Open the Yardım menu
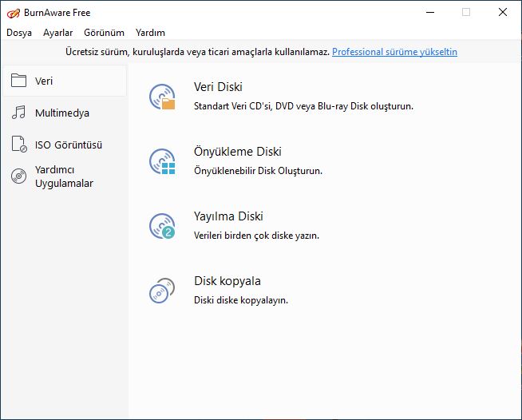Image resolution: width=522 pixels, height=420 pixels. coord(150,33)
